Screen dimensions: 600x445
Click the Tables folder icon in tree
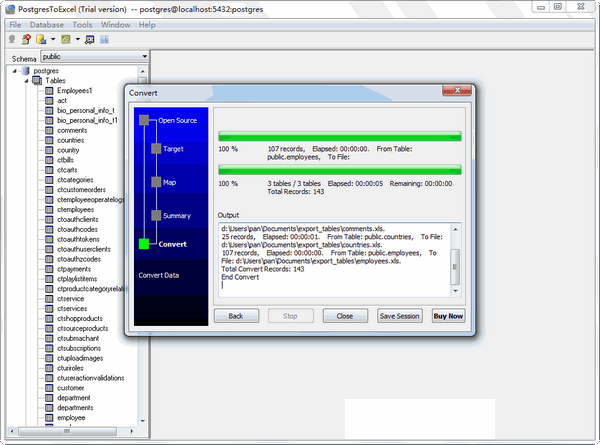(37, 81)
